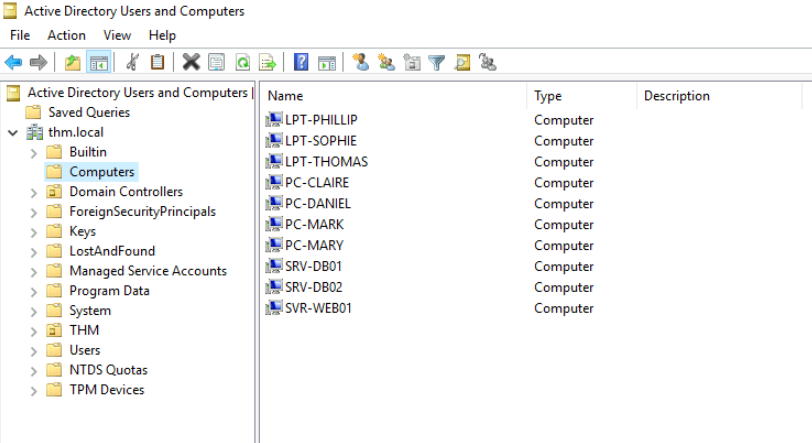Select the Users container label
The width and height of the screenshot is (812, 443).
[x=84, y=350]
